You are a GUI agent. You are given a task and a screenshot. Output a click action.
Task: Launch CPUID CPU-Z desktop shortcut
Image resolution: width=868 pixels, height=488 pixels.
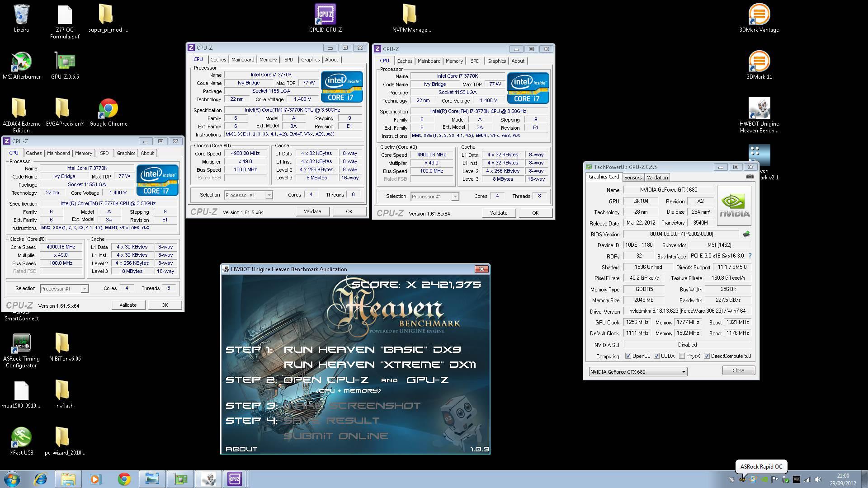(325, 18)
